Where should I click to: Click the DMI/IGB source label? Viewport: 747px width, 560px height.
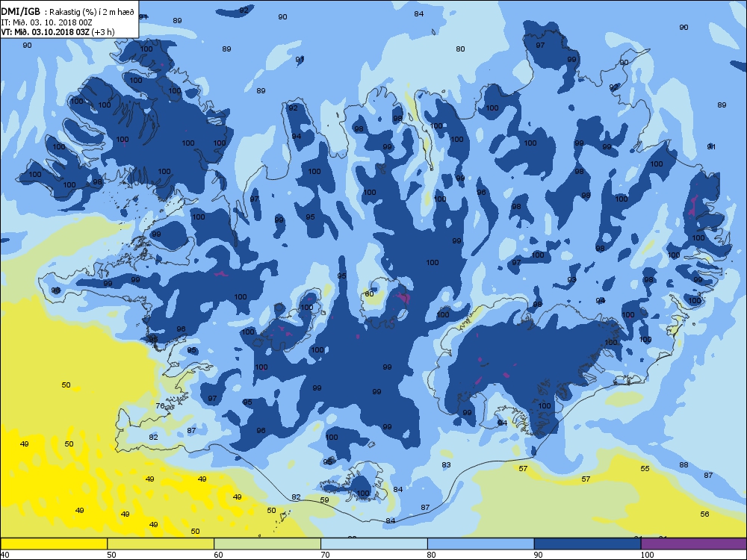(x=21, y=12)
